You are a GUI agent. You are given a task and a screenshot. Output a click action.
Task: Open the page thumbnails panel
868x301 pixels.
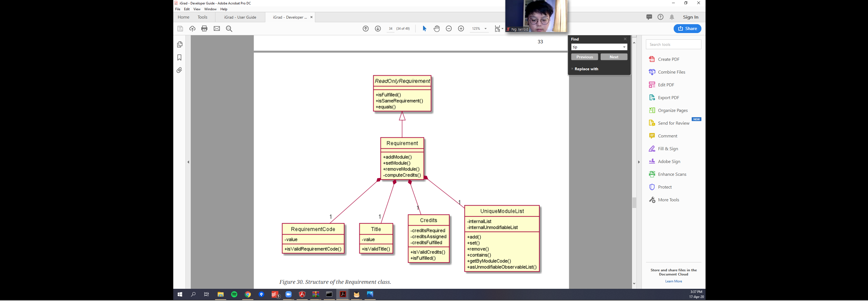pos(180,44)
